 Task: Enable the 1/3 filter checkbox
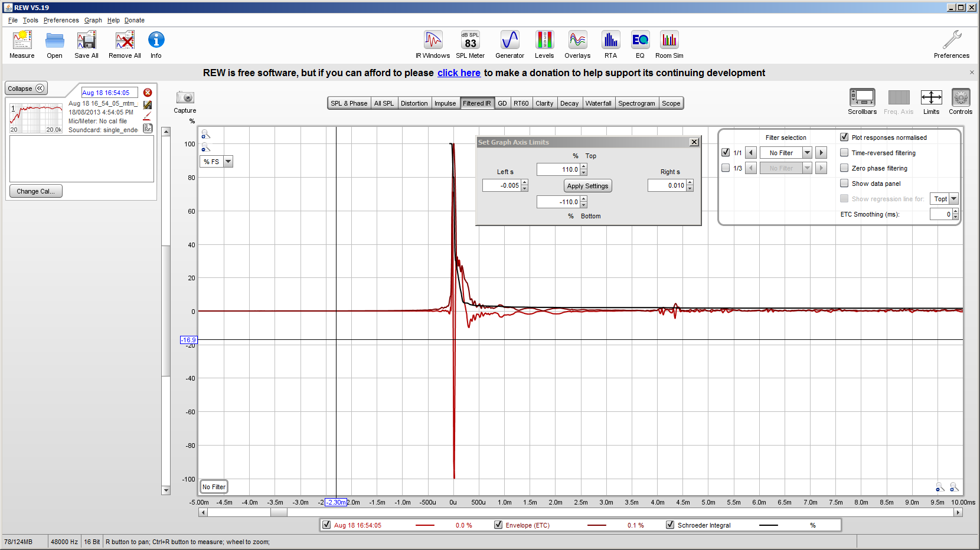pos(726,168)
